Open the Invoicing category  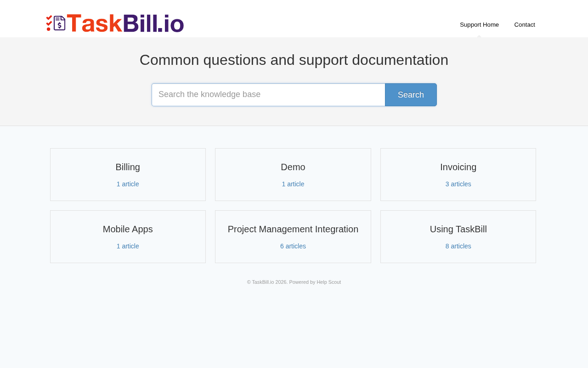click(x=458, y=167)
